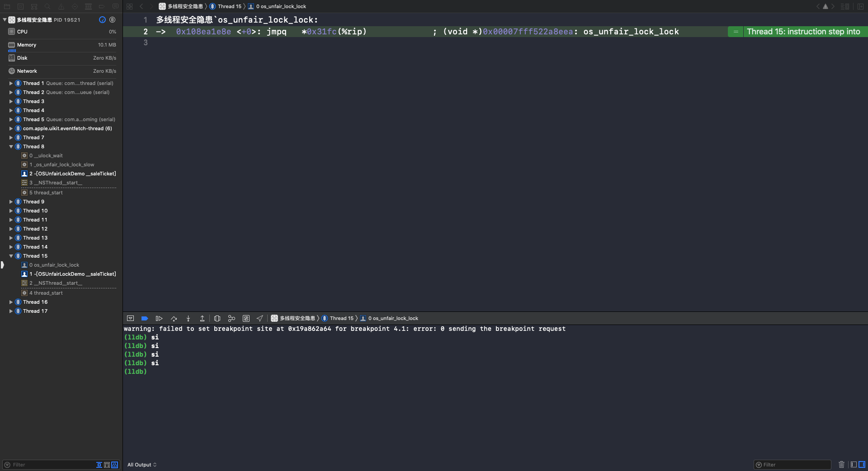The height and width of the screenshot is (471, 868).
Task: Open the Symbol navigator
Action: click(x=34, y=6)
